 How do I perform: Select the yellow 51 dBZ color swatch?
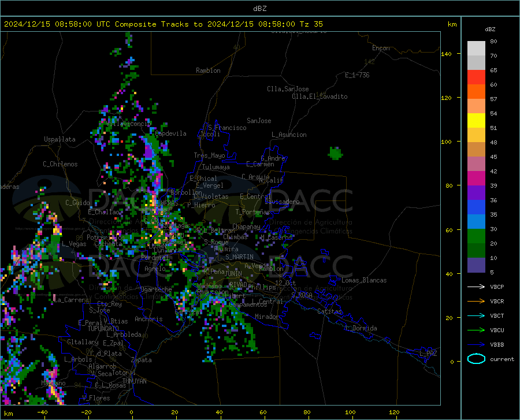476,121
